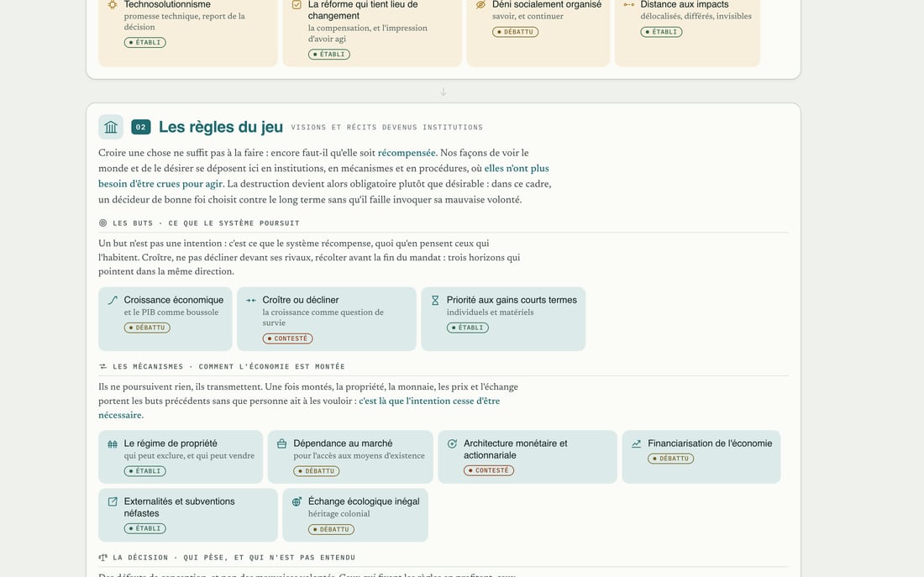The image size is (924, 577).
Task: Click the DÉBATTU badge on Échange écologique inégal
Action: (331, 529)
